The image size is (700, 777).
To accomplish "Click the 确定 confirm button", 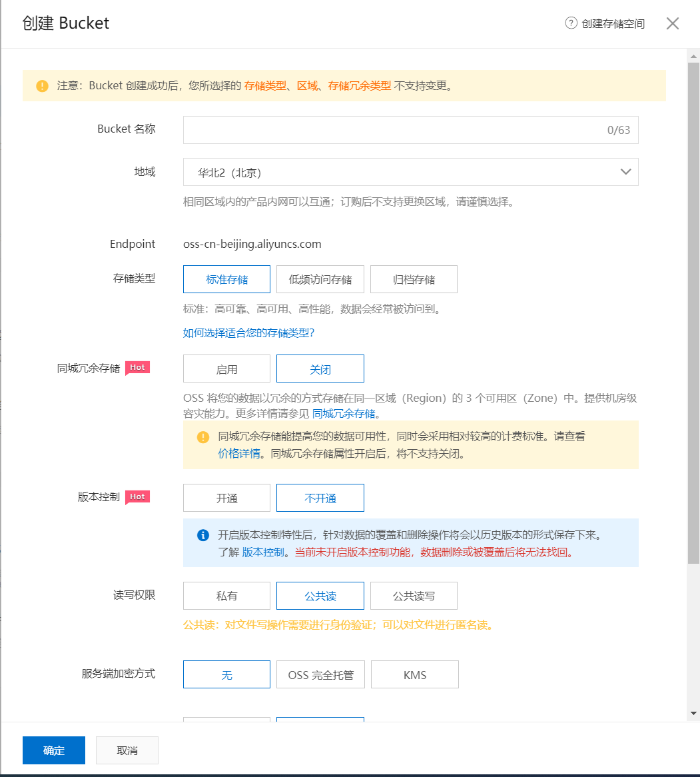I will coord(53,750).
